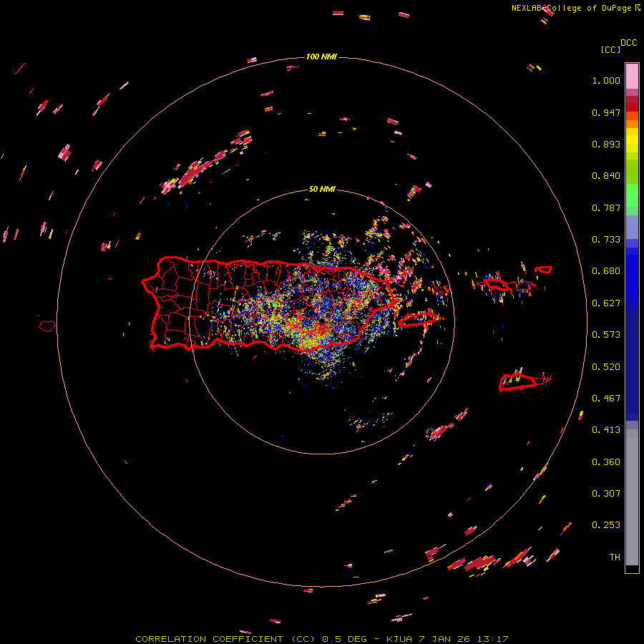The width and height of the screenshot is (644, 644).
Task: Click the small Mona island outline on the far west
Action: point(47,326)
